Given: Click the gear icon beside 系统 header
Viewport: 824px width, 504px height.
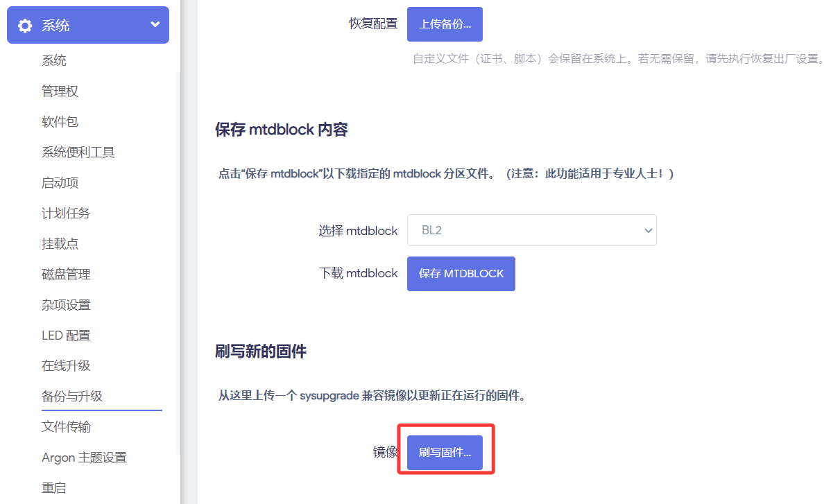Looking at the screenshot, I should [25, 26].
